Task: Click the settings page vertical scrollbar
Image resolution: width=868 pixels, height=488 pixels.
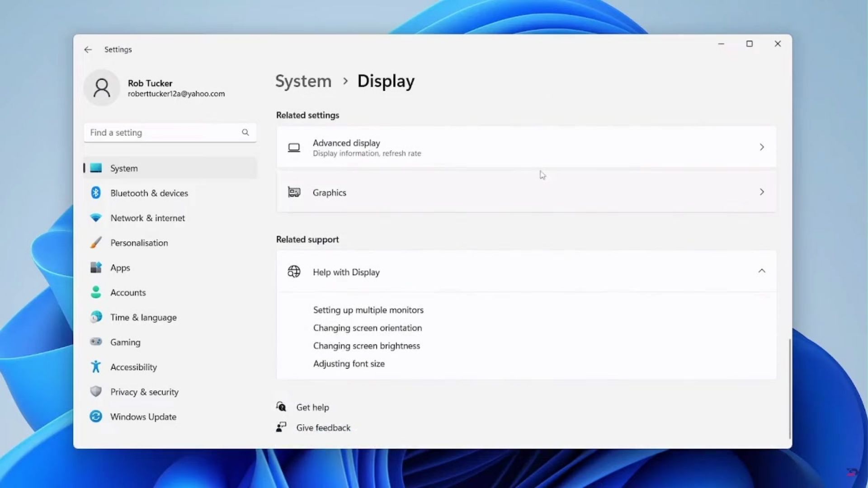Action: [x=790, y=389]
